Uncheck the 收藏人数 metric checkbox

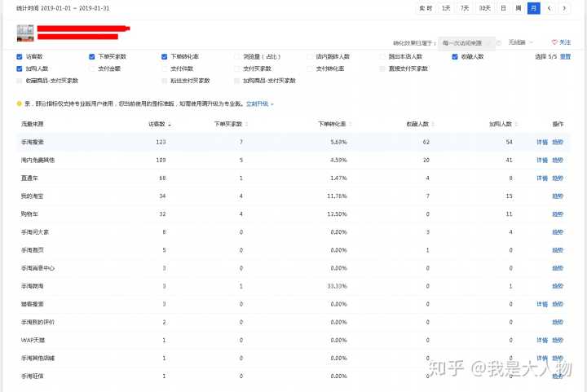click(x=455, y=57)
